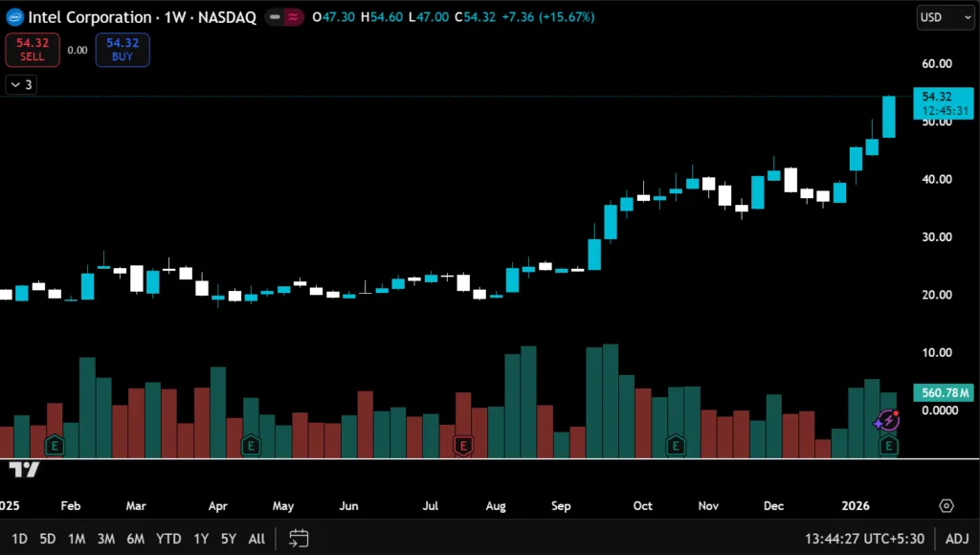Click the grey dash market status indicator

(x=275, y=17)
